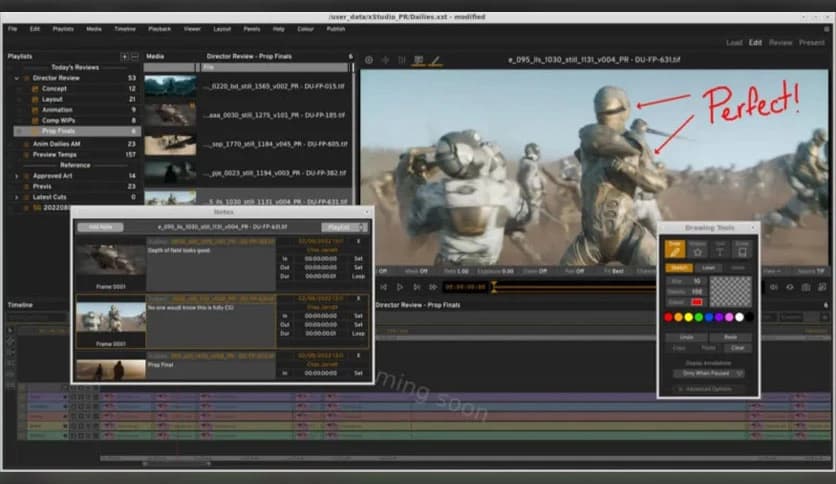Screen dimensions: 836x484
Task: Jump to previous clip in viewer transport
Action: (x=383, y=287)
